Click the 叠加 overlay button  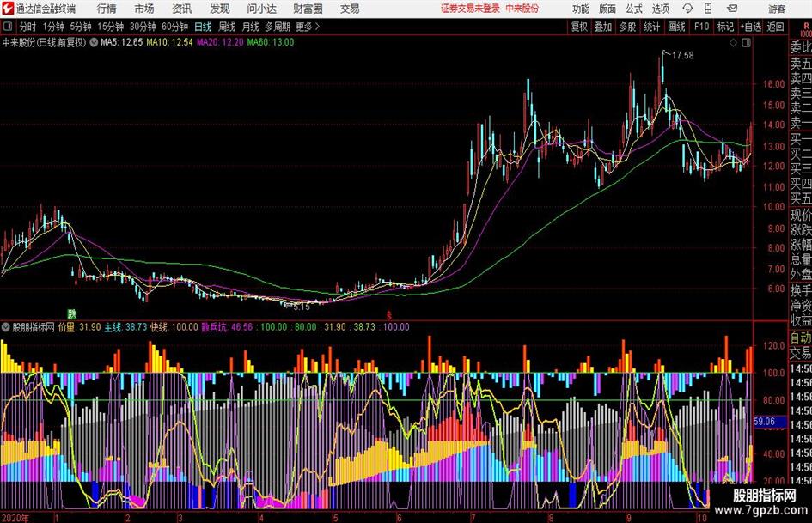pos(603,27)
